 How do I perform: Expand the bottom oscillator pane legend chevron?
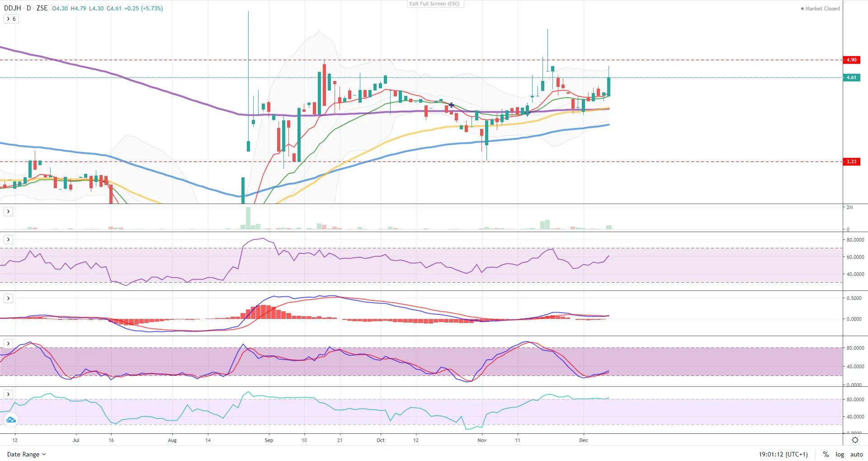(x=8, y=394)
